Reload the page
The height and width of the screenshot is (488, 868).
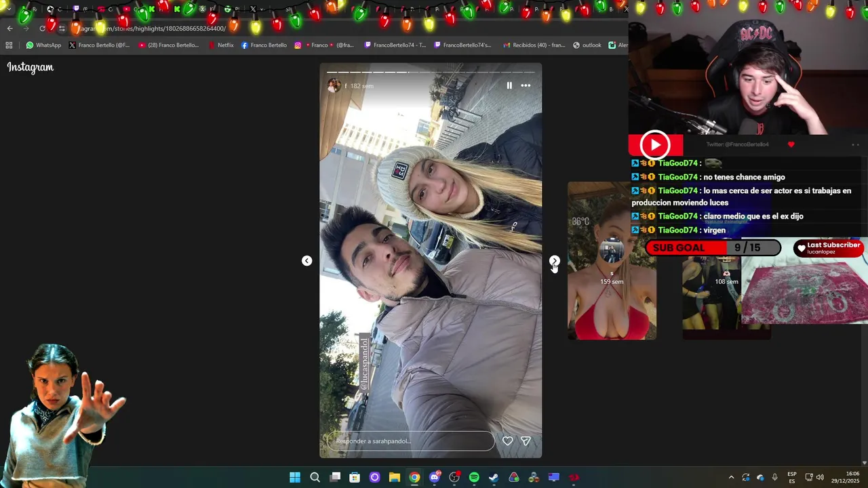point(42,28)
